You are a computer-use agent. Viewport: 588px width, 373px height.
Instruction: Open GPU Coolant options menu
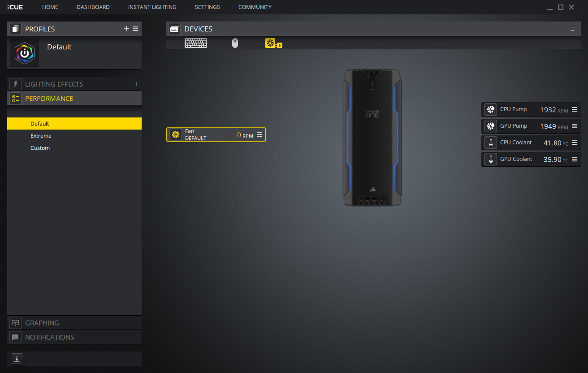pos(575,159)
